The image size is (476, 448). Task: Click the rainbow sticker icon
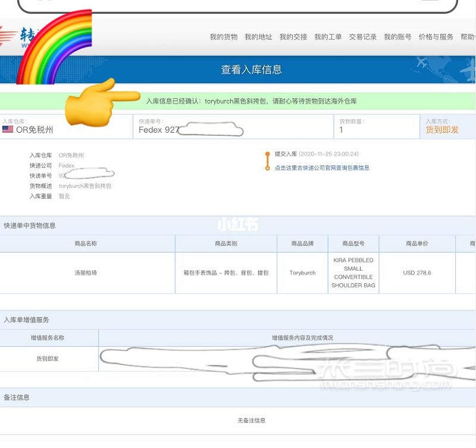(55, 47)
